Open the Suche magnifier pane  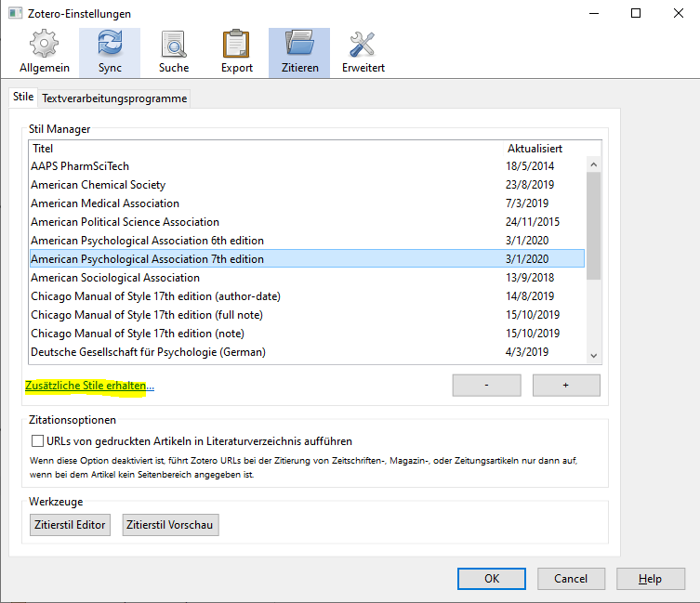[174, 52]
